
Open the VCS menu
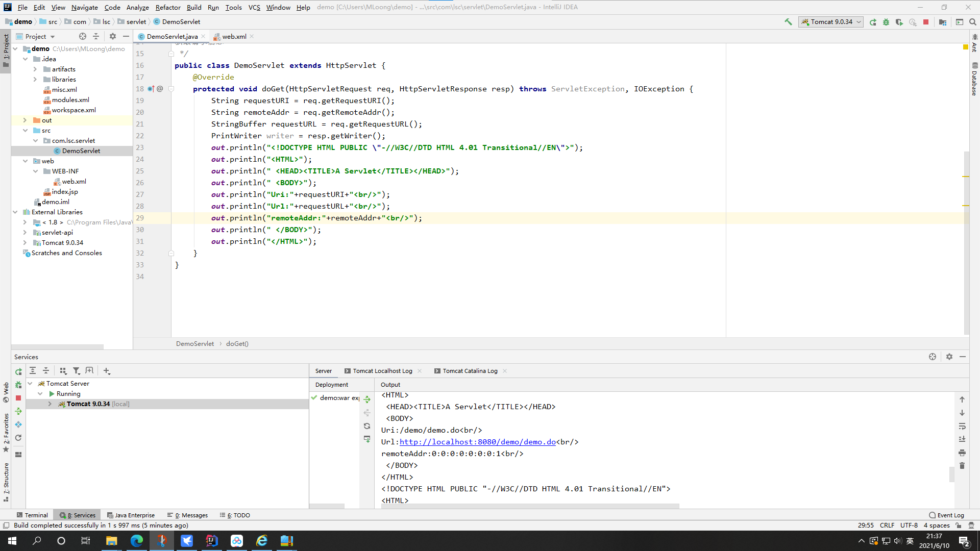(x=254, y=7)
